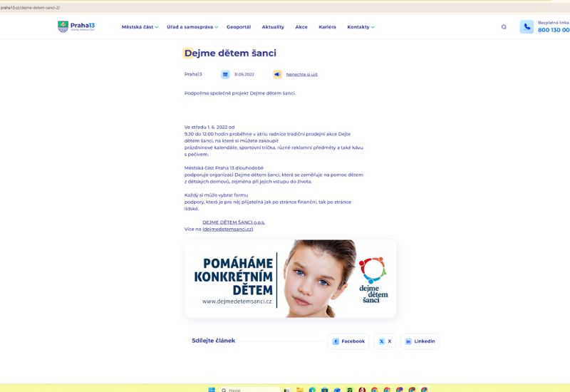Image resolution: width=570 pixels, height=392 pixels.
Task: Click the text Městská část Praha 13 dlouhodobě
Action: (x=224, y=168)
